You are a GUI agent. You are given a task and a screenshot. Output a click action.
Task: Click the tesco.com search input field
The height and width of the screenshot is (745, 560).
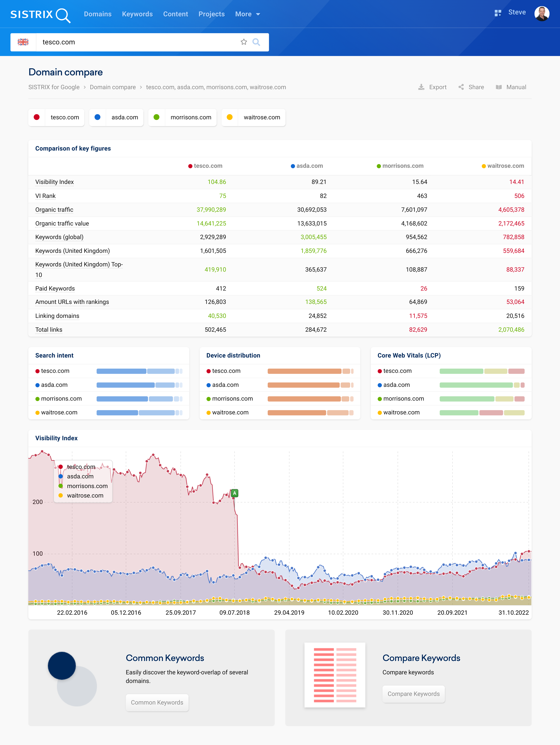139,42
